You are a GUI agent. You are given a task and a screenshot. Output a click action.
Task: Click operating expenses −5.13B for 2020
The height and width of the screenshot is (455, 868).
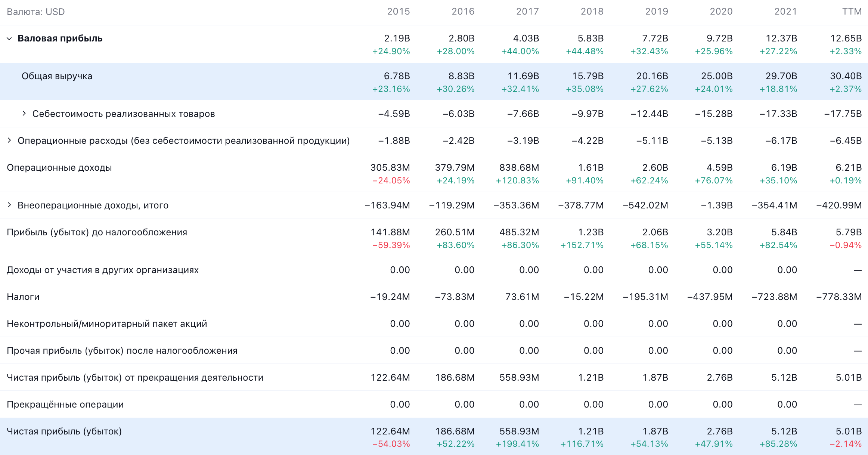[x=717, y=141]
